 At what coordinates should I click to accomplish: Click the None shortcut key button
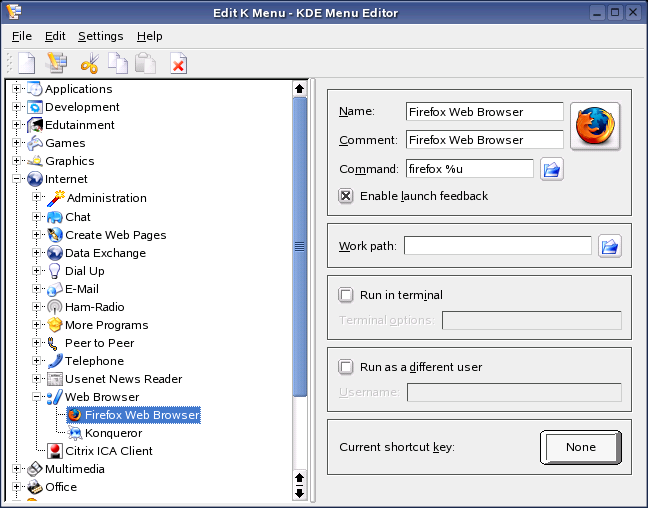581,447
